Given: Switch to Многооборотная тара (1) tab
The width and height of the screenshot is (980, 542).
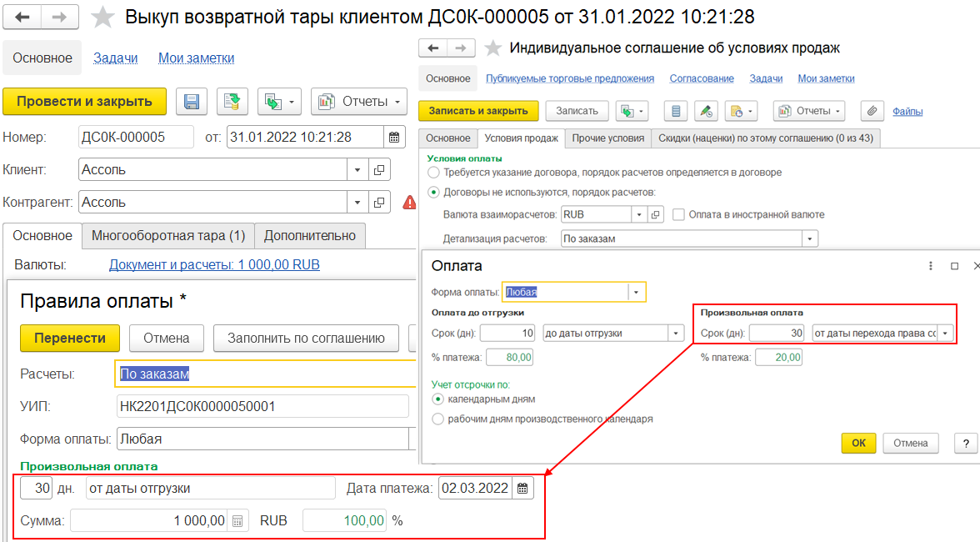Looking at the screenshot, I should pyautogui.click(x=168, y=236).
